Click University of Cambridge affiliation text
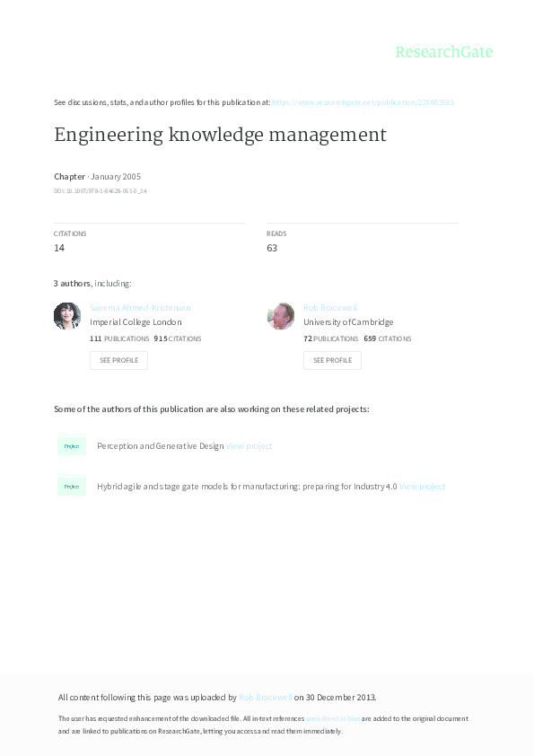534x756 pixels. tap(348, 321)
